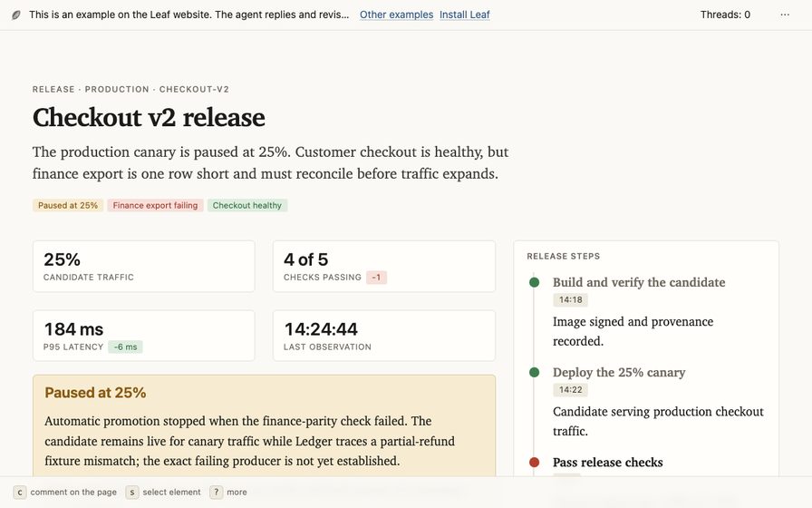This screenshot has height=508, width=812.
Task: Click the Paused at 25% status badge
Action: coord(68,205)
